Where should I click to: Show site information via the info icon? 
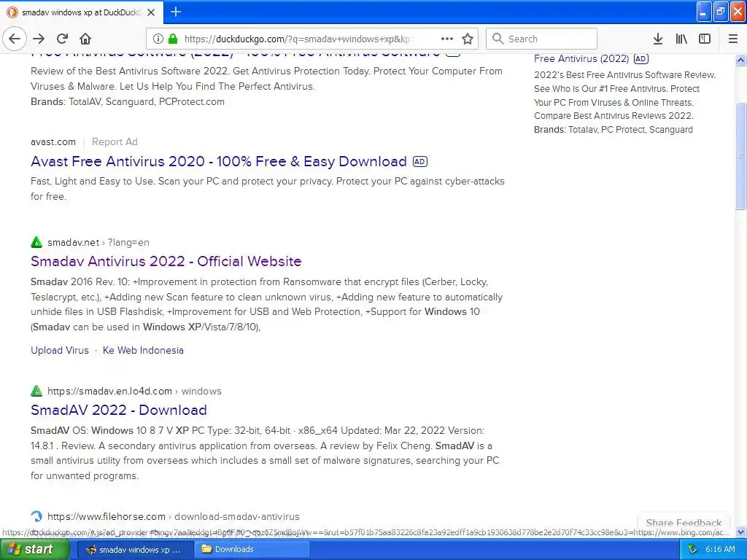(x=158, y=39)
